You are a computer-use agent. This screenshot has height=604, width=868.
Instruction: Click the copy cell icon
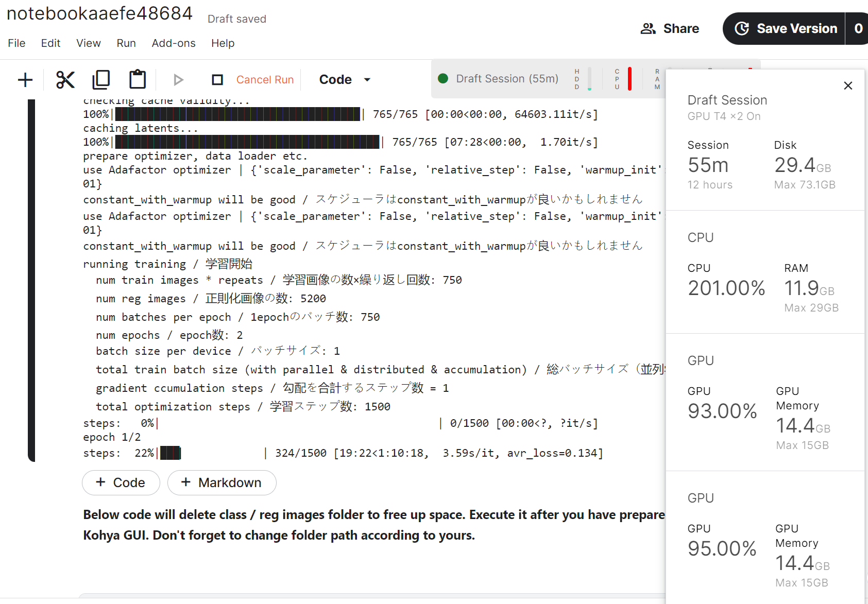[x=101, y=79]
